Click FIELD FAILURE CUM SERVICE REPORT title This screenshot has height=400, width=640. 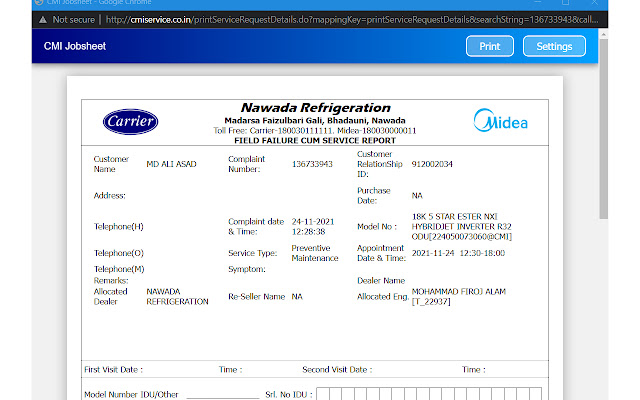pos(315,140)
